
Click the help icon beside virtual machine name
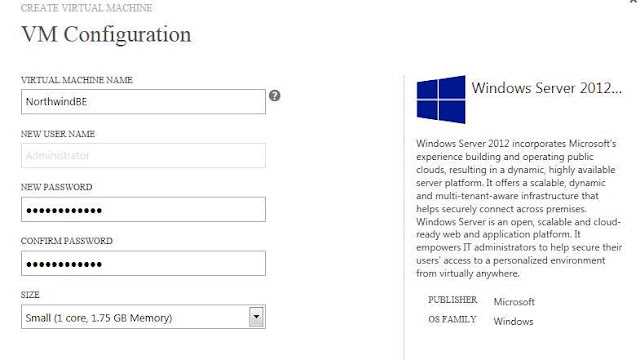point(275,96)
